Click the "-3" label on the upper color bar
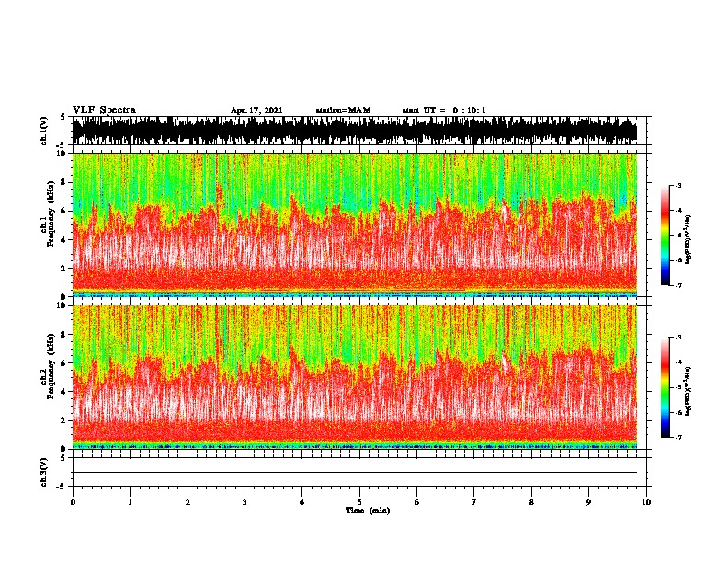 677,185
